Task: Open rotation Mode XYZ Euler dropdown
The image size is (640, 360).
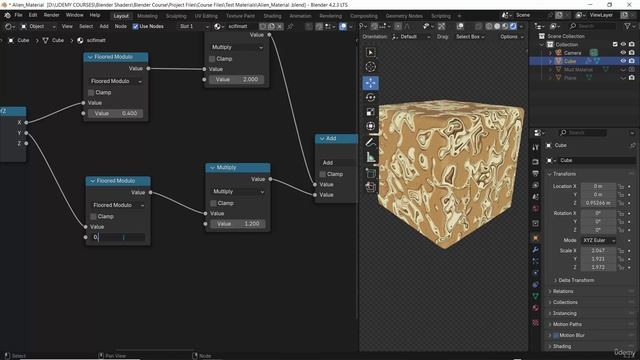Action: click(x=598, y=240)
